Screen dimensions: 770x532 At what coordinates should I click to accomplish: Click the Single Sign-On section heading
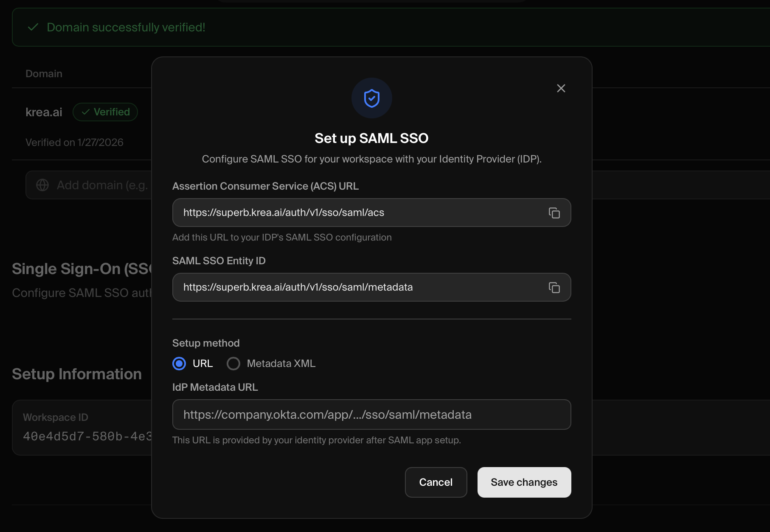click(81, 269)
